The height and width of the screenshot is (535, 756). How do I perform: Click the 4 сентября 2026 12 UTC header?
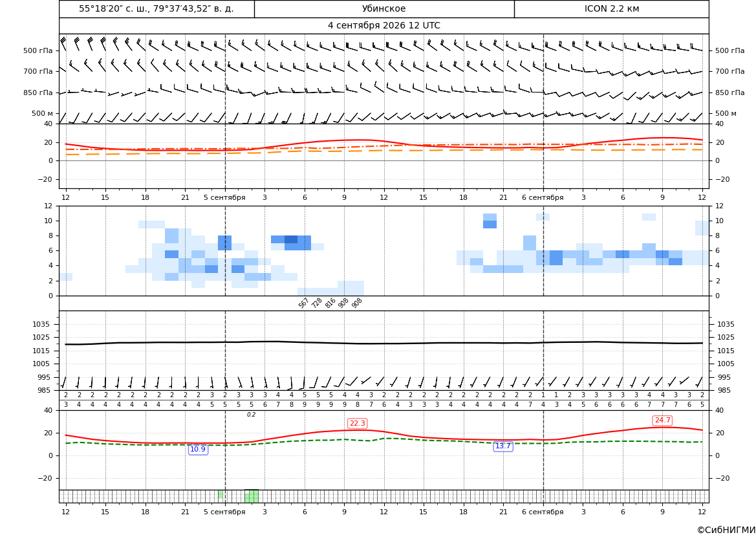tap(383, 26)
